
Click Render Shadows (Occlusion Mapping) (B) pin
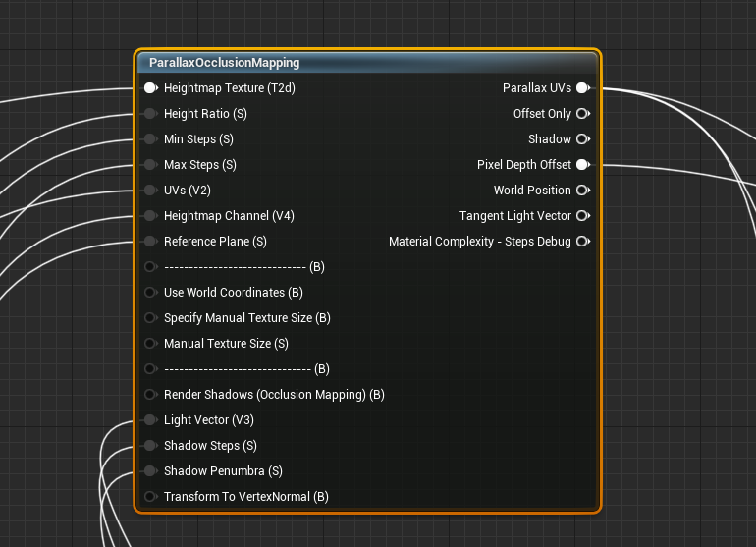pyautogui.click(x=150, y=395)
